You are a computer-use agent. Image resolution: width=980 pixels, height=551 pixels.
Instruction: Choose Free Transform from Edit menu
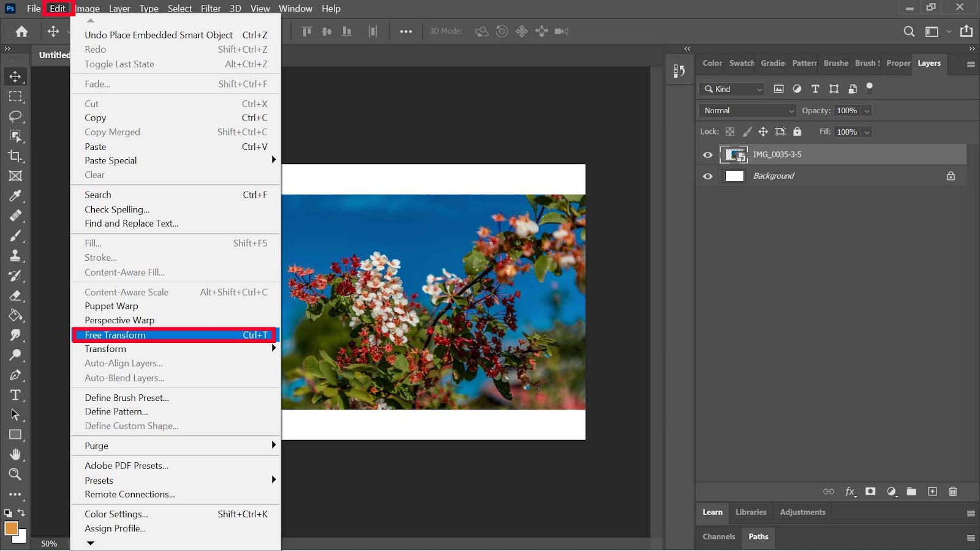[176, 335]
